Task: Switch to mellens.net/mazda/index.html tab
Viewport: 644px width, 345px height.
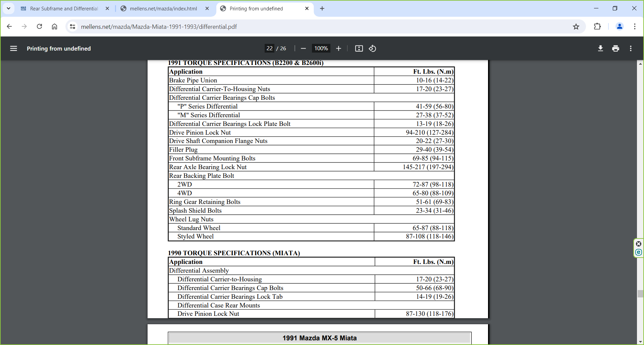Action: [x=163, y=9]
